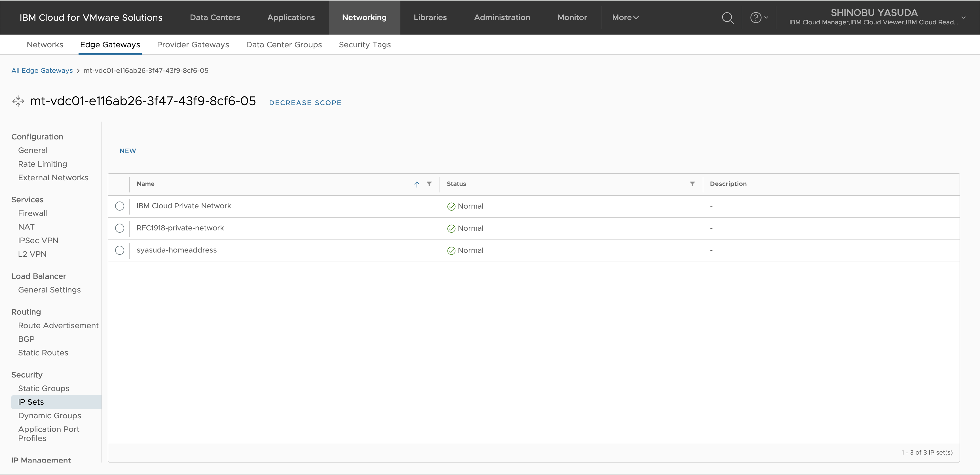Select the syasuda-homeaddress radio button
This screenshot has height=475, width=980.
[119, 250]
